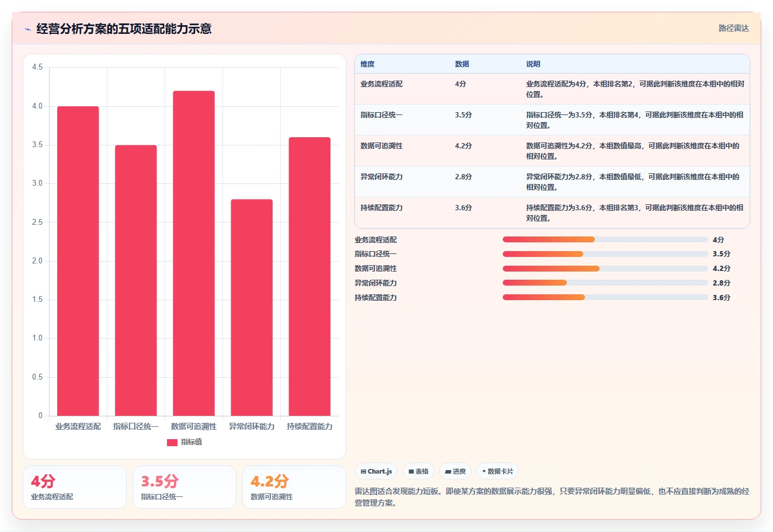
Task: Click the 异常闭环能力 progress bar
Action: (605, 283)
